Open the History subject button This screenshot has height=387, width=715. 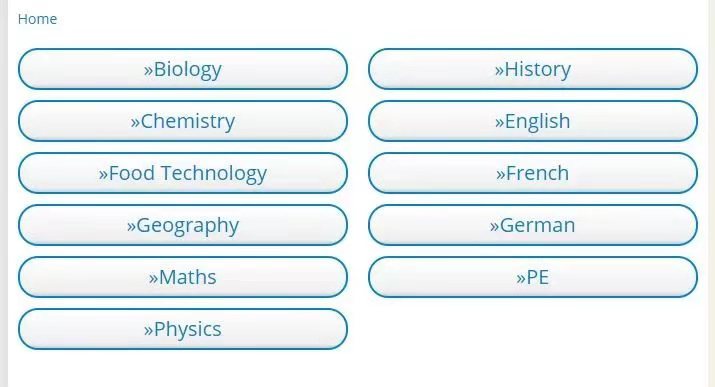(533, 69)
